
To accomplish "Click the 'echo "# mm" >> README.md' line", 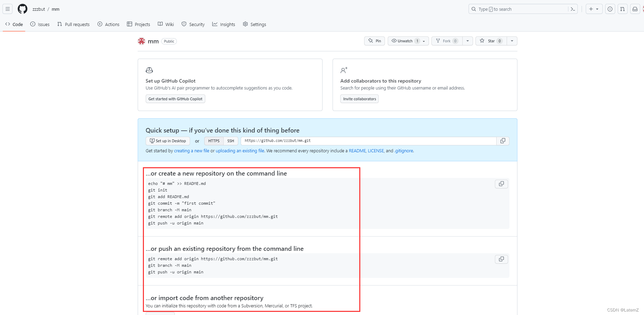I will pos(177,184).
